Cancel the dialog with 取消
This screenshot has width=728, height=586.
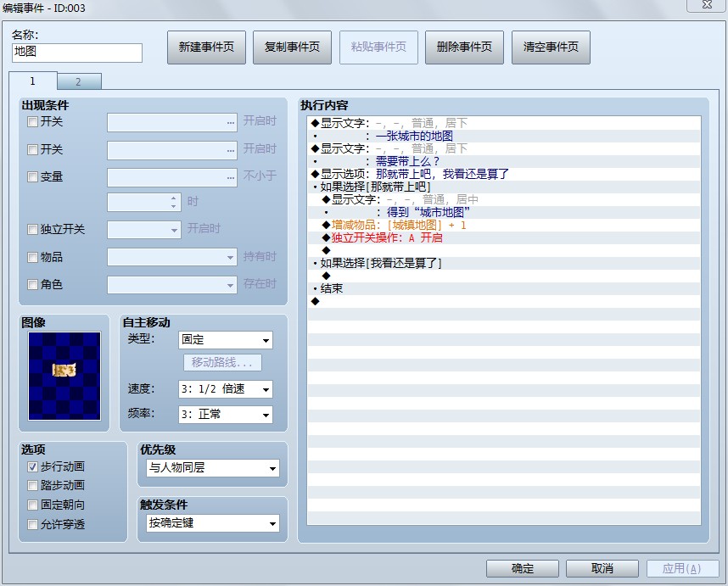602,568
